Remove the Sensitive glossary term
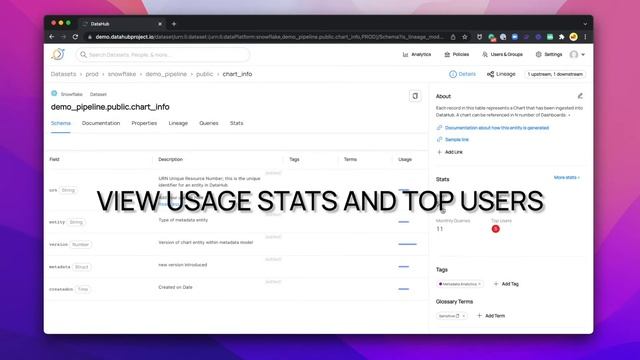 point(464,316)
